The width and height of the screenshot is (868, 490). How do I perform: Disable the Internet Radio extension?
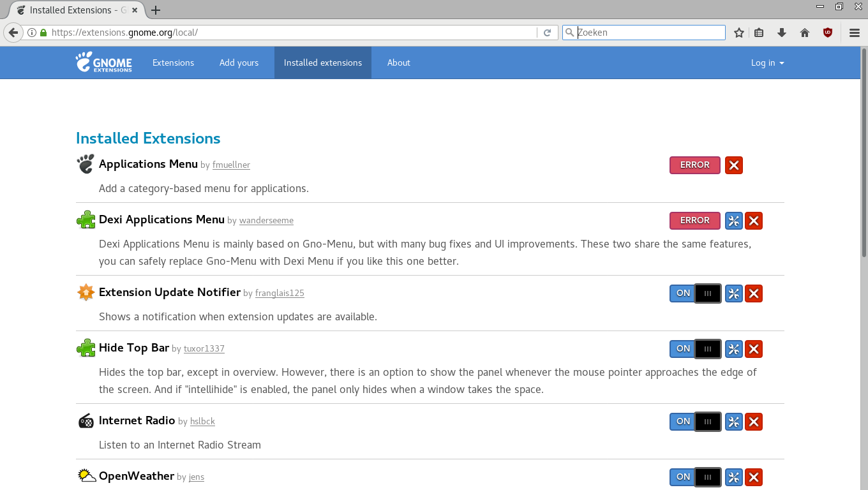coord(695,422)
